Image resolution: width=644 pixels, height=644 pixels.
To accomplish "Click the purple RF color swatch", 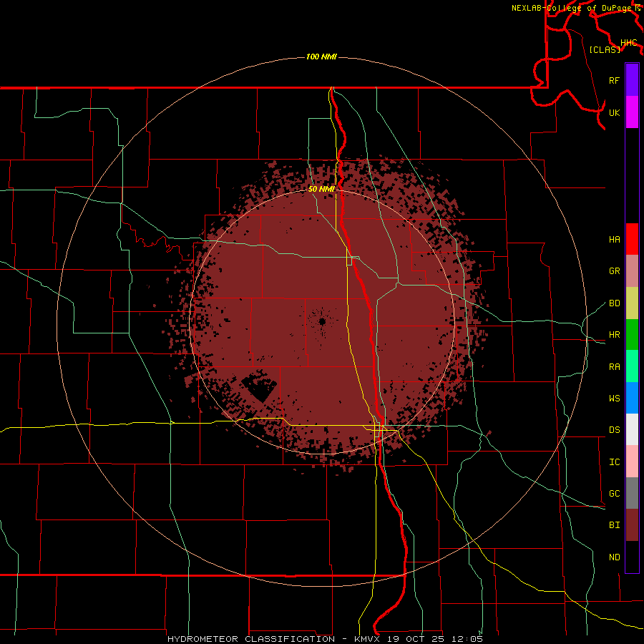I will click(x=632, y=80).
